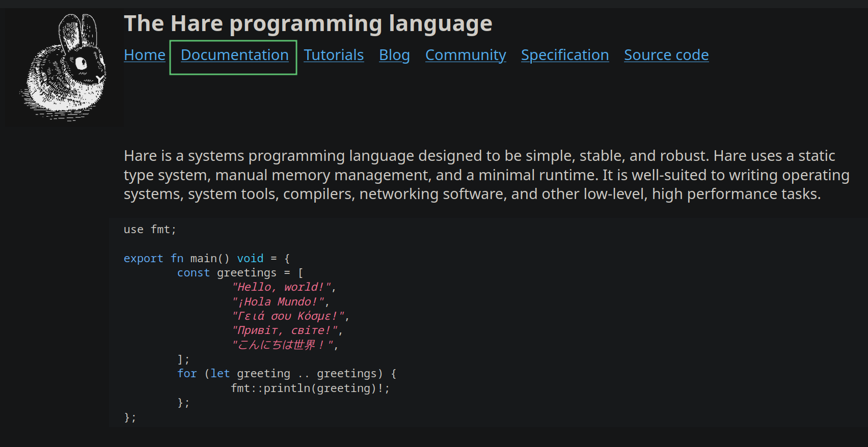Visit the Blog link
This screenshot has width=868, height=447.
coord(394,55)
